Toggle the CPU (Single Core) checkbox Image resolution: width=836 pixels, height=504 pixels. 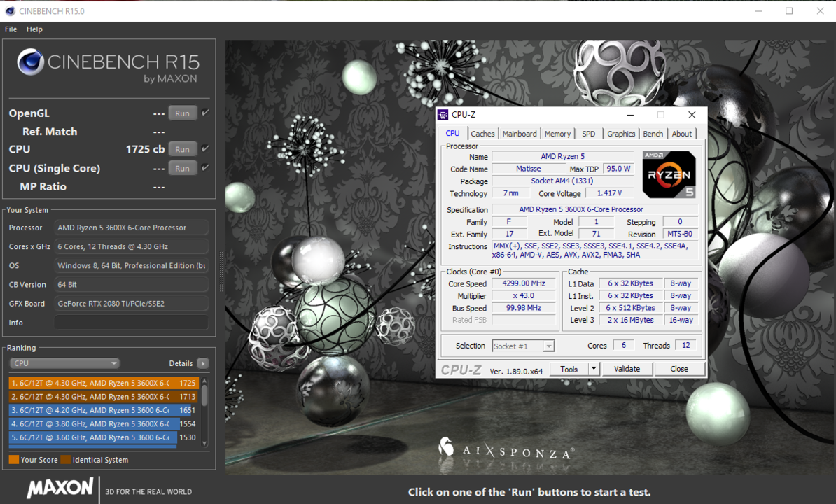pos(205,167)
